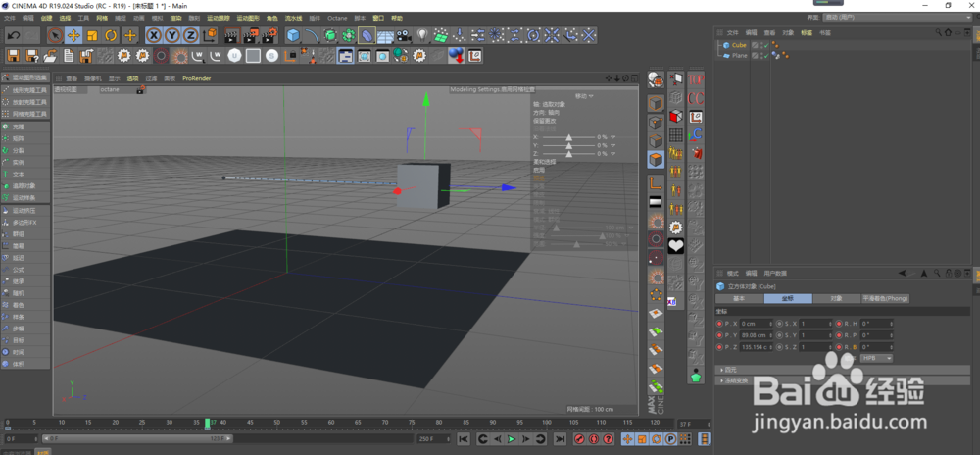This screenshot has width=980, height=455.
Task: Switch to the 平滑着色(Phong) tab
Action: (886, 299)
